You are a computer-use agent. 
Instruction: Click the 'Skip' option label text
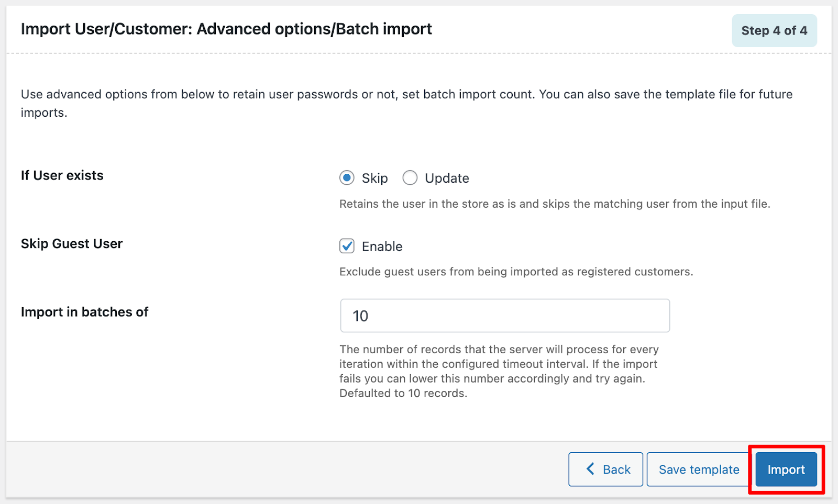pos(375,178)
